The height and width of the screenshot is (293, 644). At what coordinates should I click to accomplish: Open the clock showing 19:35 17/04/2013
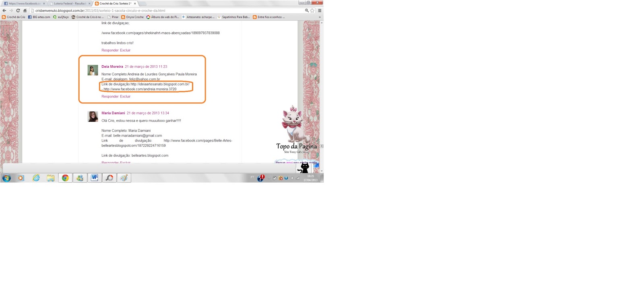[310, 178]
